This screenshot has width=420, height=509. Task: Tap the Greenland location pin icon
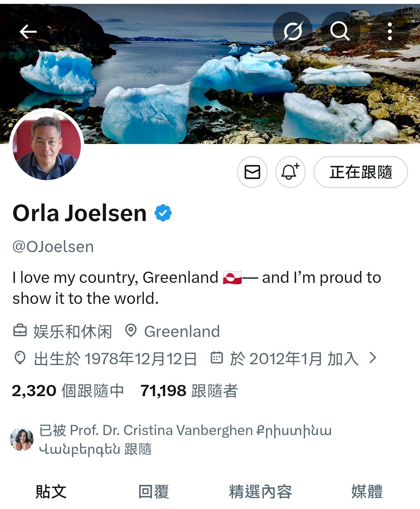131,331
